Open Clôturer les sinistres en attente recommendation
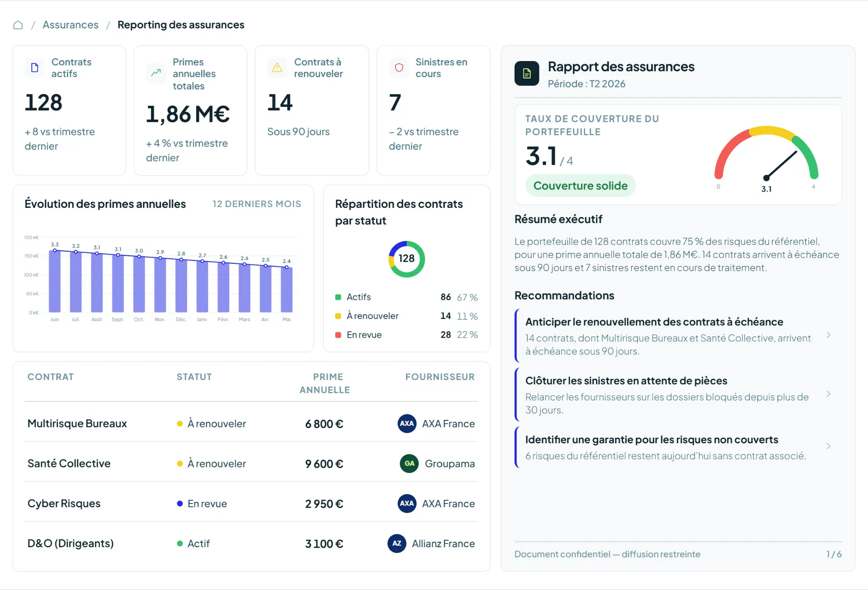Screen dimensions: 868x590 point(678,394)
